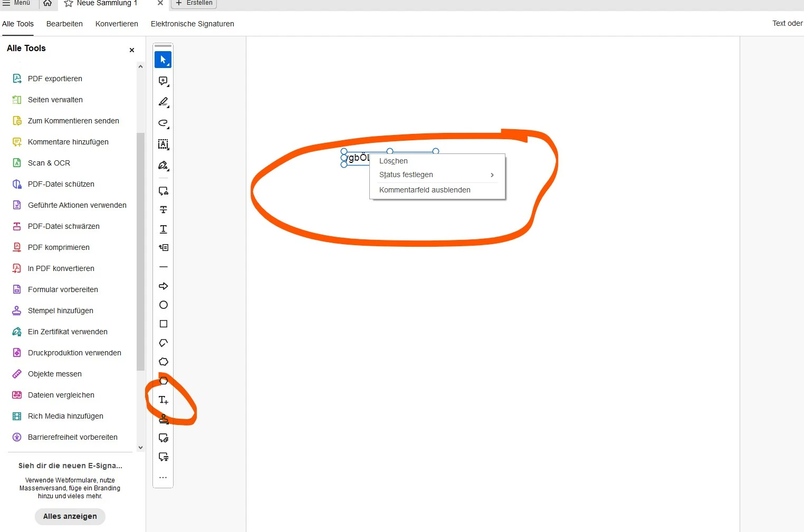The image size is (804, 532).
Task: Click the Erstellen new tab button
Action: [194, 3]
